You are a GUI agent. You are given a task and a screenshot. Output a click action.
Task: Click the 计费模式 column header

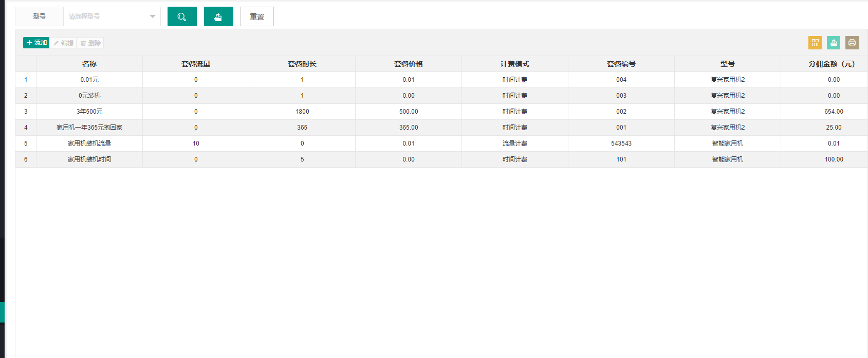pyautogui.click(x=515, y=64)
